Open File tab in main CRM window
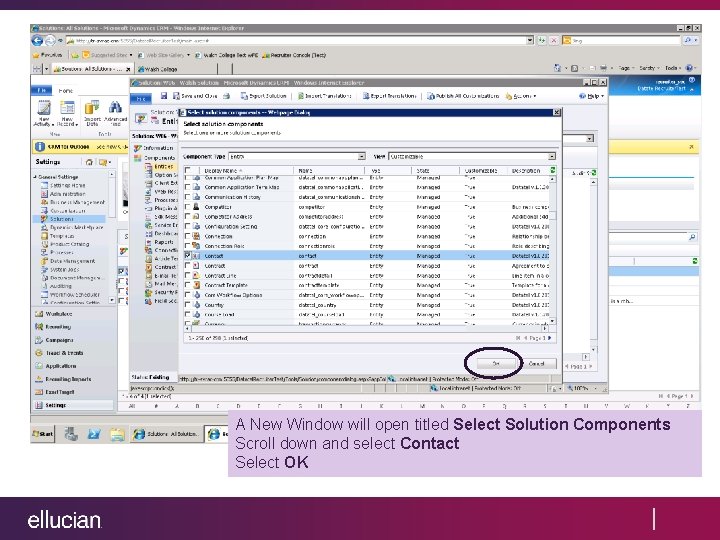 42,90
